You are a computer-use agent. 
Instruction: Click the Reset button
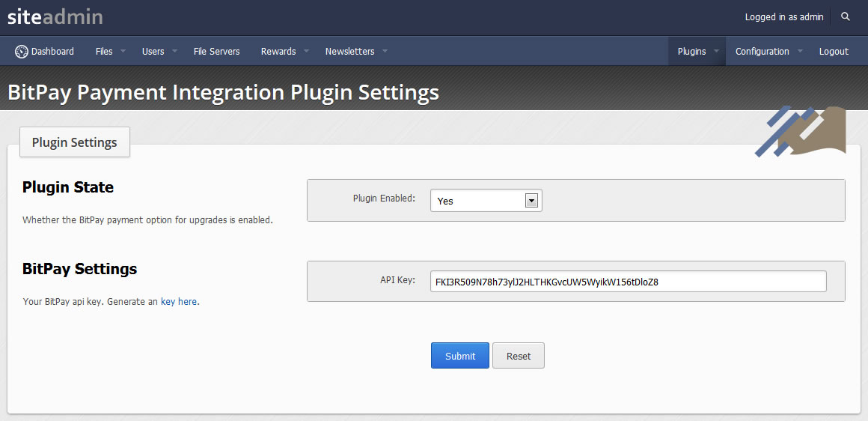pos(519,356)
